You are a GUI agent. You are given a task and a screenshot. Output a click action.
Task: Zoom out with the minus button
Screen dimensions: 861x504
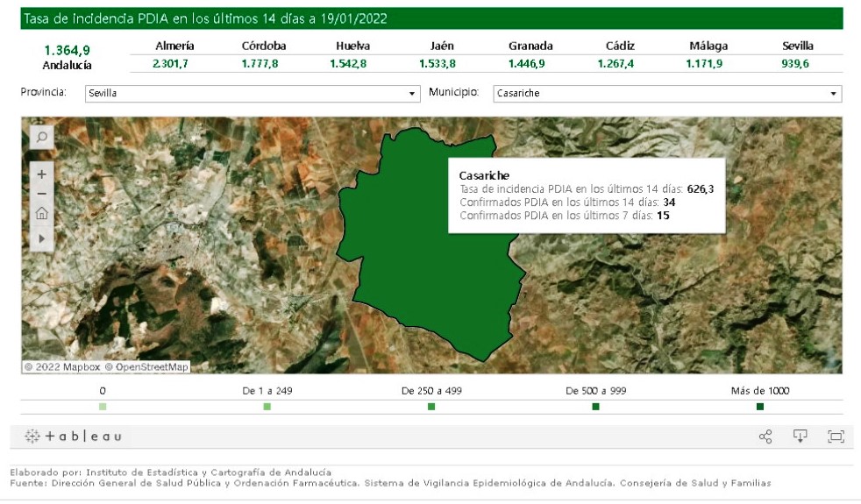pyautogui.click(x=41, y=194)
